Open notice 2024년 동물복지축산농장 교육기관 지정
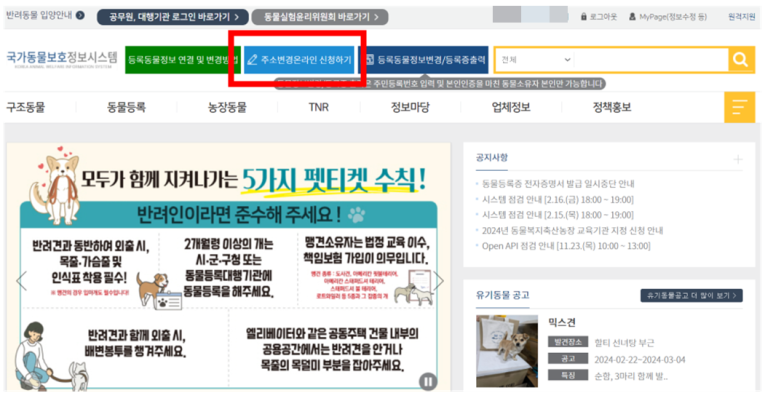The width and height of the screenshot is (773, 409). click(x=572, y=230)
